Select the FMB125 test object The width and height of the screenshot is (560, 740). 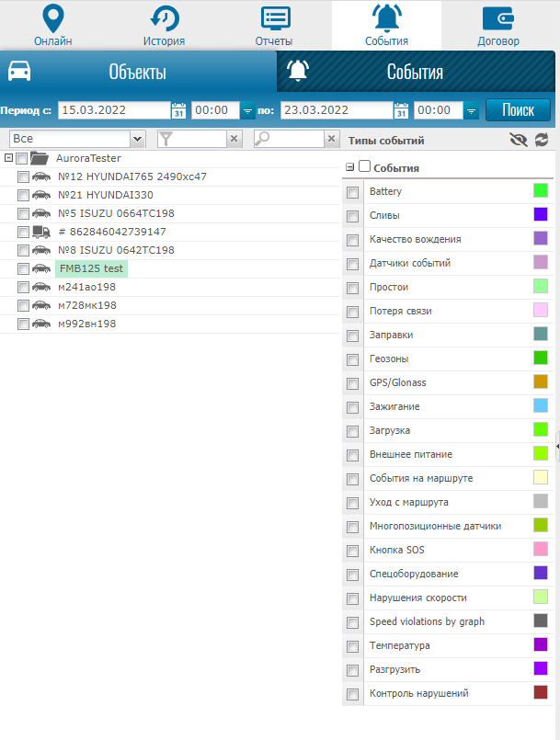[x=91, y=268]
